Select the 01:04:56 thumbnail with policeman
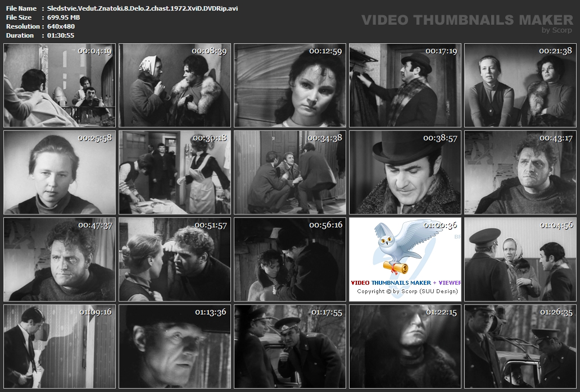Screen dimensions: 580x392 click(520, 259)
